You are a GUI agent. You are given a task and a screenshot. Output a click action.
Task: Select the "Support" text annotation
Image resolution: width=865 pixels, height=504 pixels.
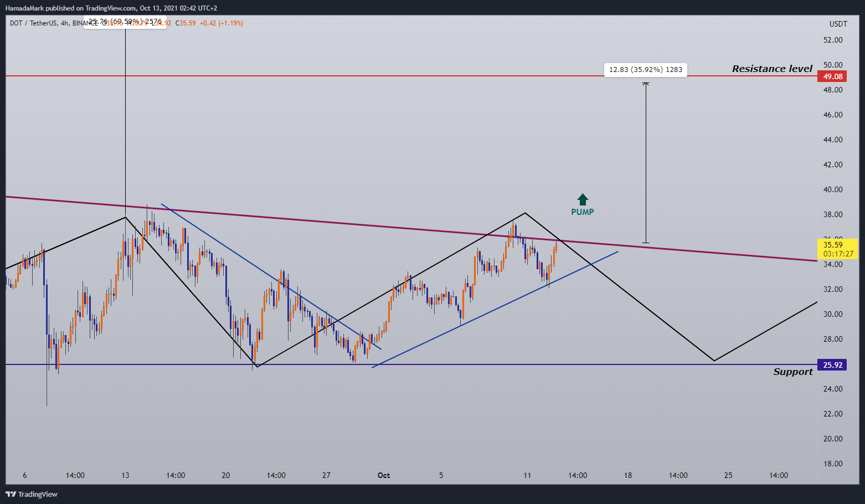793,372
